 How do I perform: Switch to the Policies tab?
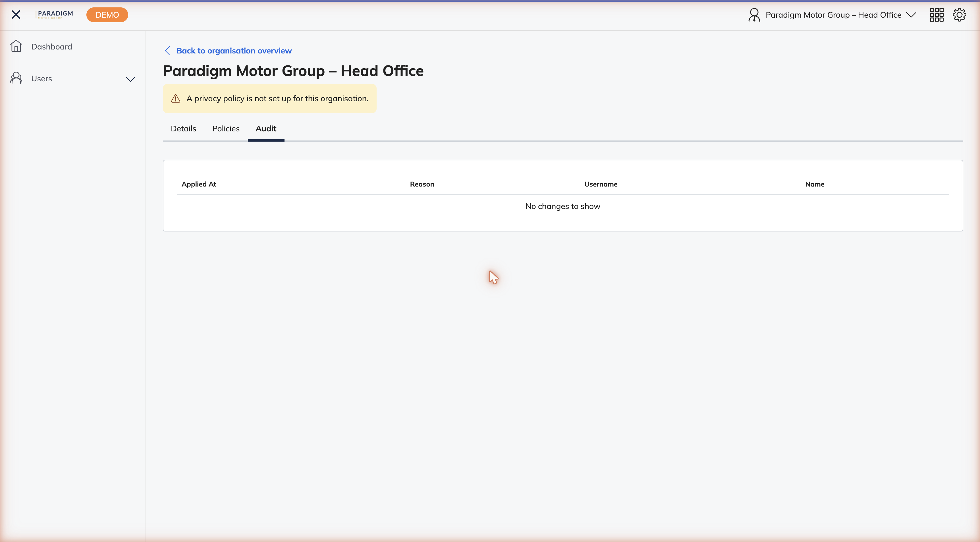pyautogui.click(x=226, y=129)
